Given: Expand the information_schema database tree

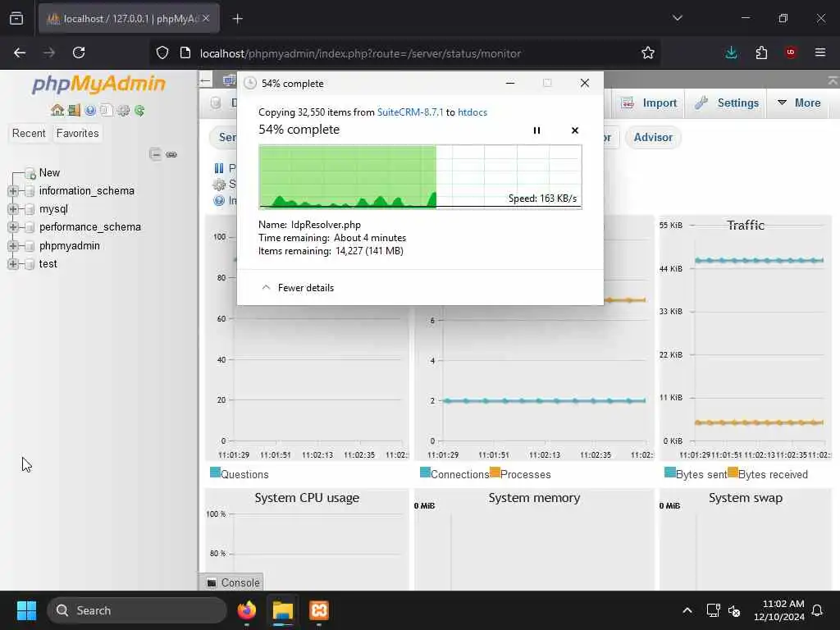Looking at the screenshot, I should point(13,191).
